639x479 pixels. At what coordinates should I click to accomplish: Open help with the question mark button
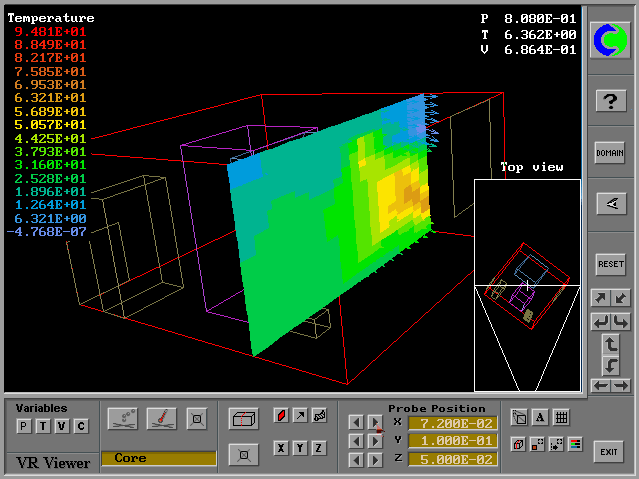coord(610,100)
